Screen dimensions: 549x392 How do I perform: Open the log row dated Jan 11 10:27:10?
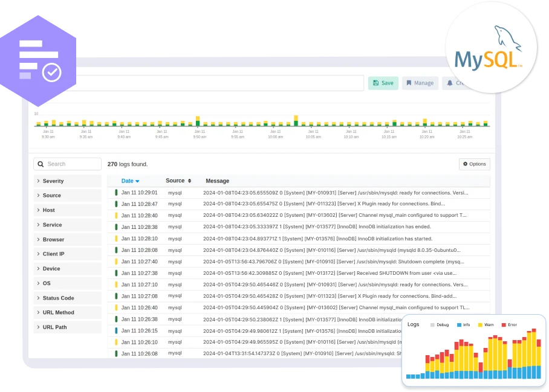pyautogui.click(x=299, y=284)
